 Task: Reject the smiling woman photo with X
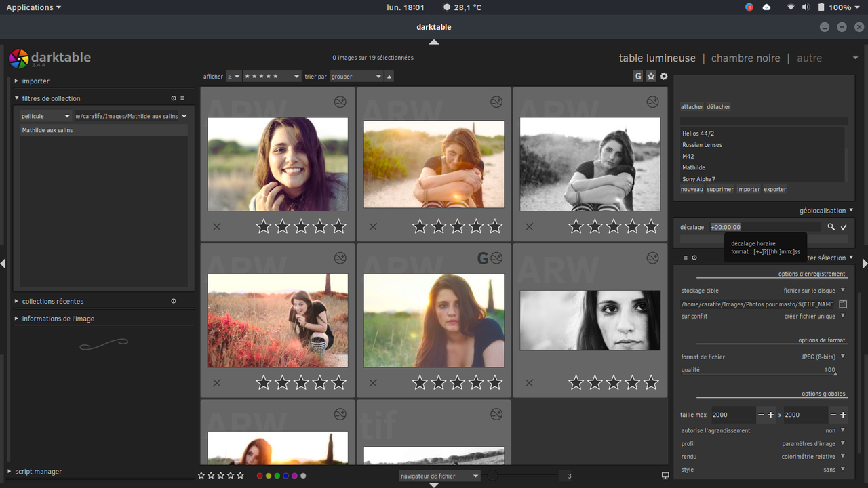point(217,226)
